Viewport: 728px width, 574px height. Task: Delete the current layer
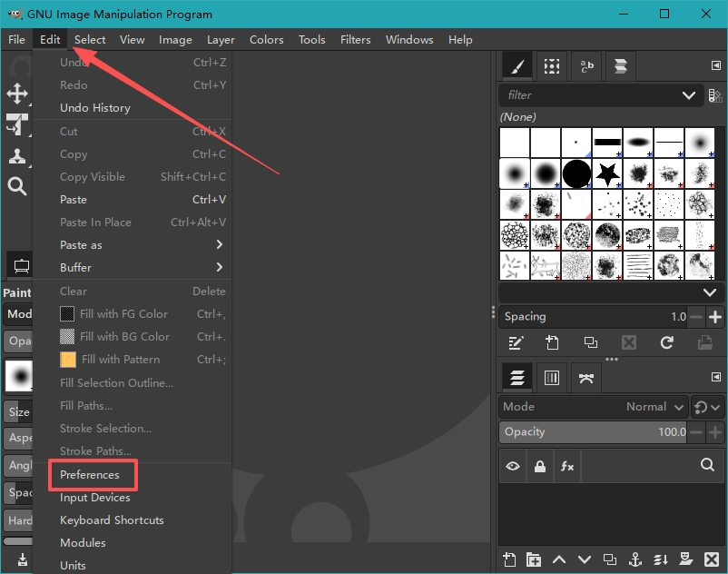pos(711,559)
